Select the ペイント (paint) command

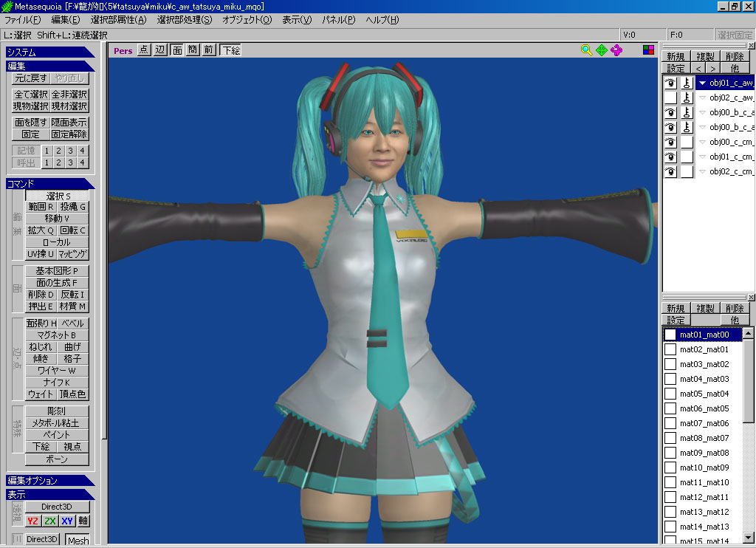point(57,435)
